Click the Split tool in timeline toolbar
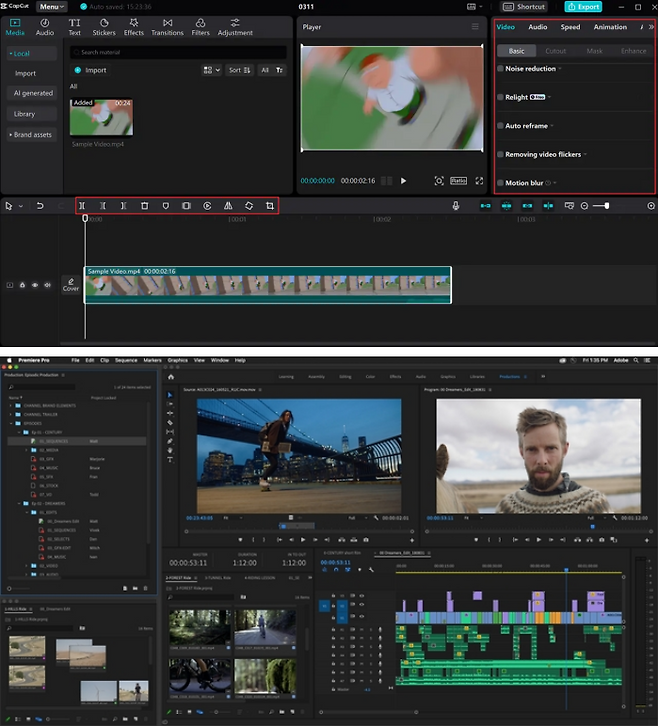This screenshot has width=658, height=726. click(x=82, y=206)
